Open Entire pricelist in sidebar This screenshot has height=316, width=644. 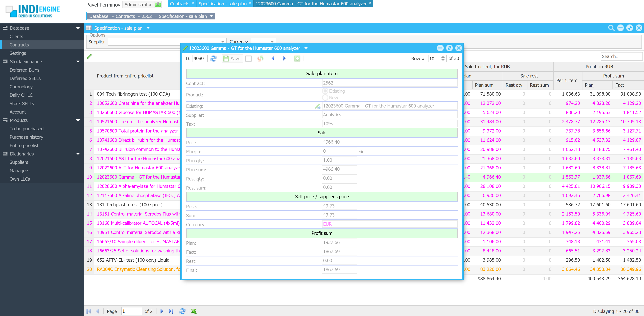coord(24,145)
